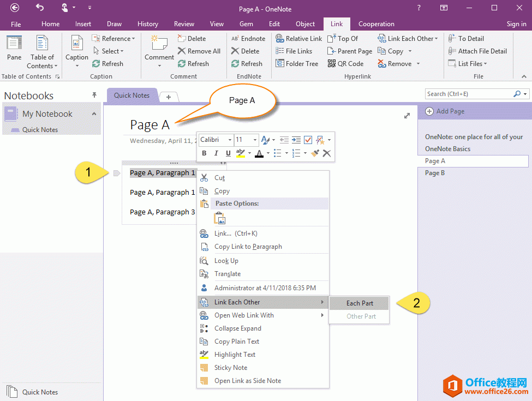Click Attach File Detail in the File group

pyautogui.click(x=477, y=51)
